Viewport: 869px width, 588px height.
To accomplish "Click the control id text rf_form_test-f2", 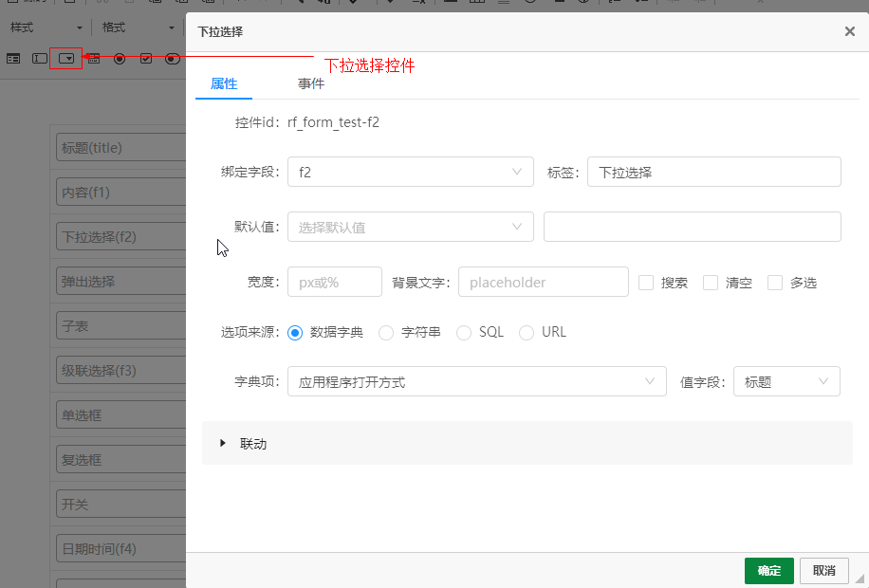I will (x=333, y=122).
